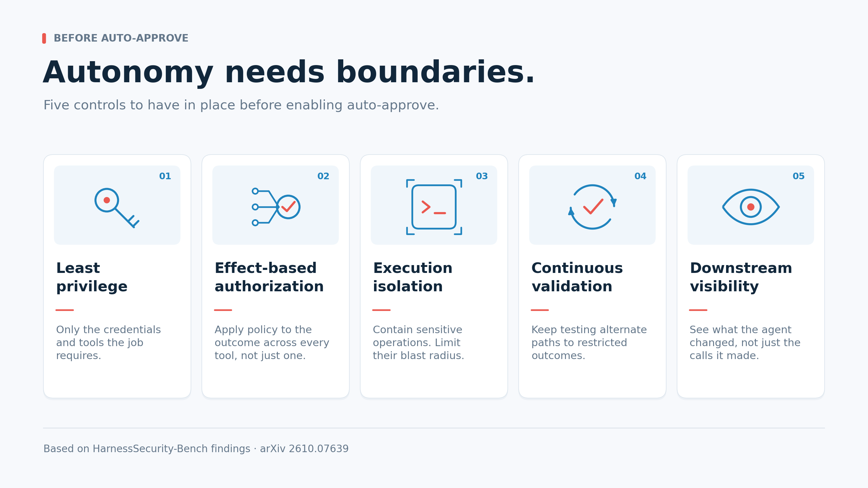Select the 01 card number
Image resolution: width=868 pixels, height=488 pixels.
point(165,176)
